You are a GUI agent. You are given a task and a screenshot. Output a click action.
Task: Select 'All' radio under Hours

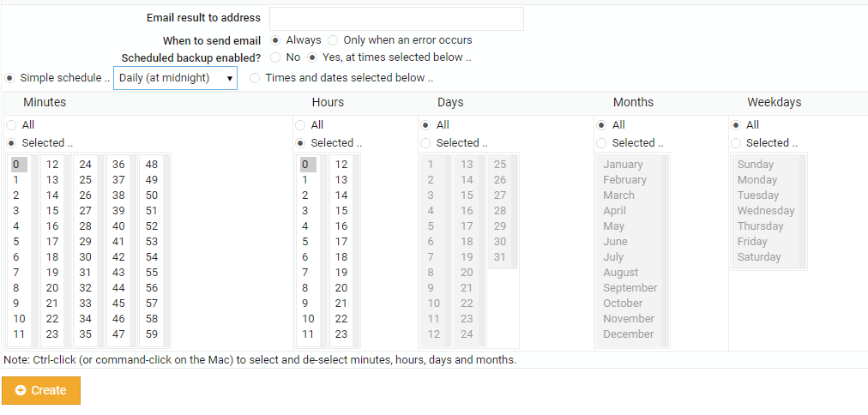coord(300,125)
